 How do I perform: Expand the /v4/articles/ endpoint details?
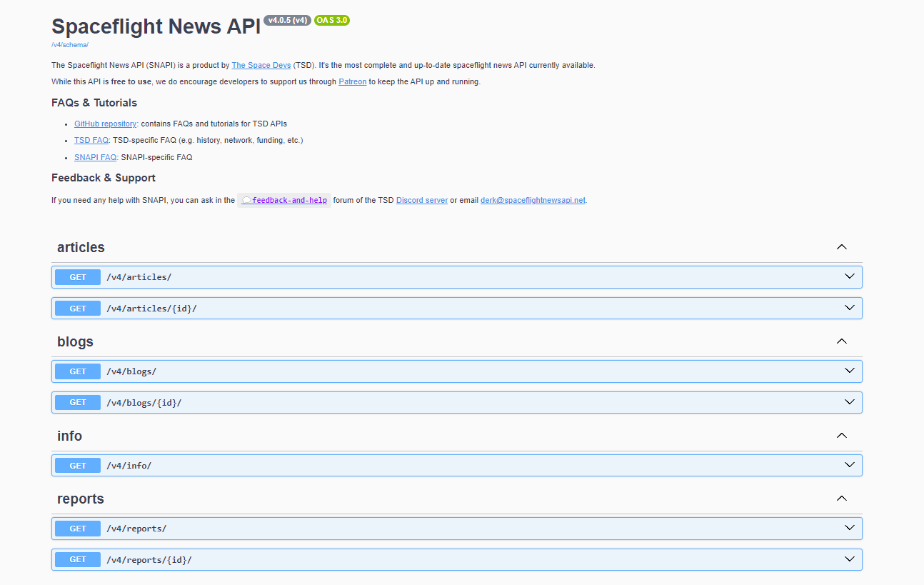point(849,276)
